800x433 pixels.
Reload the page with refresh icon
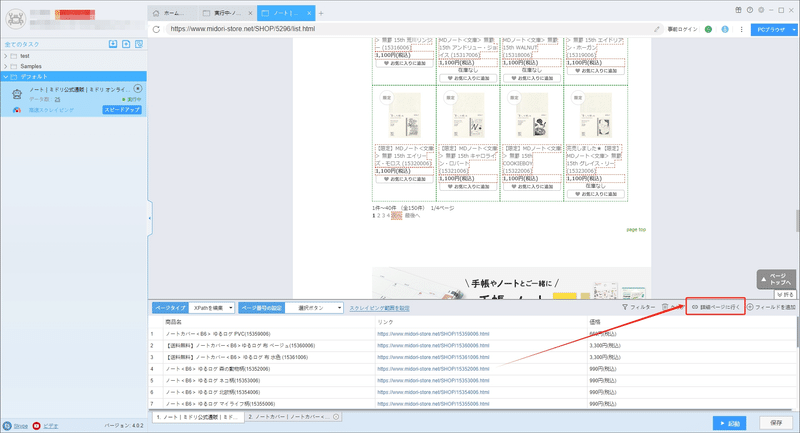156,29
